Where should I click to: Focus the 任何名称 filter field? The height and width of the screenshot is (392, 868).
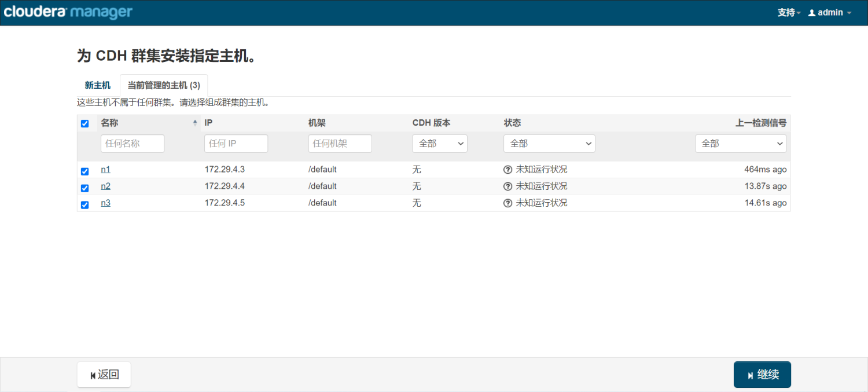(133, 144)
